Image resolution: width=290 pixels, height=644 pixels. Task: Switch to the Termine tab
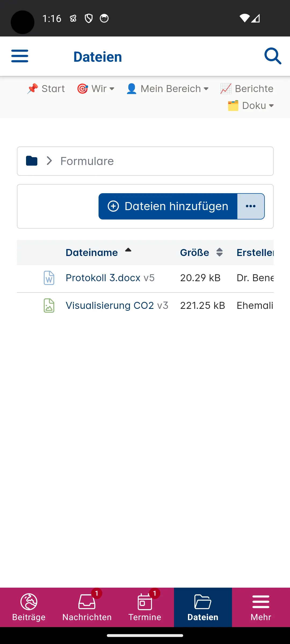point(145,608)
